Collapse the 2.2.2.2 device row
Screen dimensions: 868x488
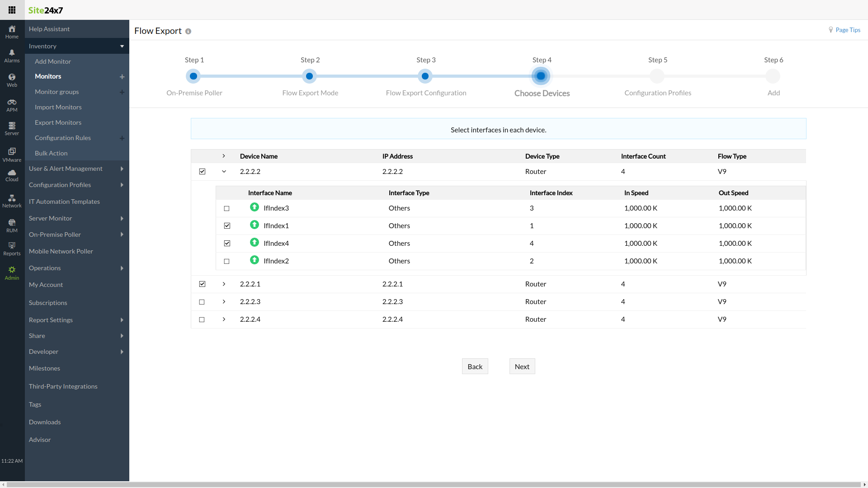(x=224, y=172)
